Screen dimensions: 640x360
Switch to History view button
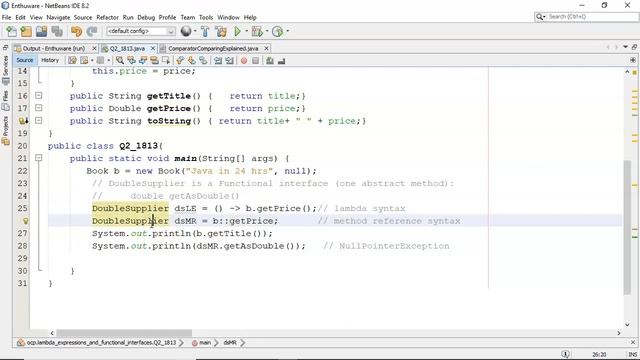click(x=50, y=60)
